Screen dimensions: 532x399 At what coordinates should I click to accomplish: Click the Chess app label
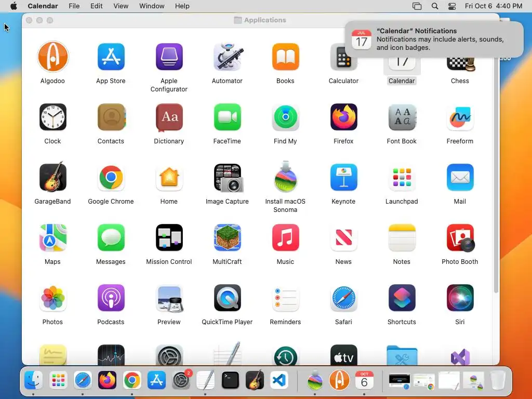(460, 81)
